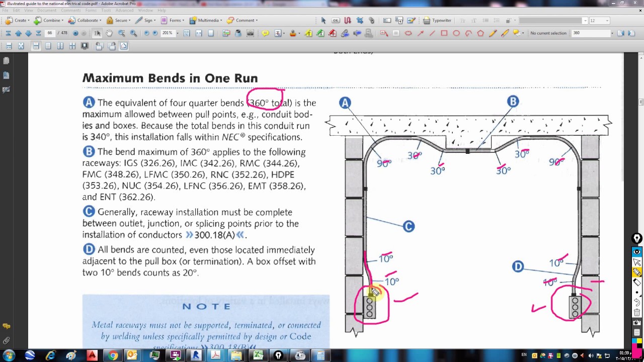This screenshot has width=644, height=362.
Task: Select the Pencil drawing tool
Action: click(x=493, y=33)
